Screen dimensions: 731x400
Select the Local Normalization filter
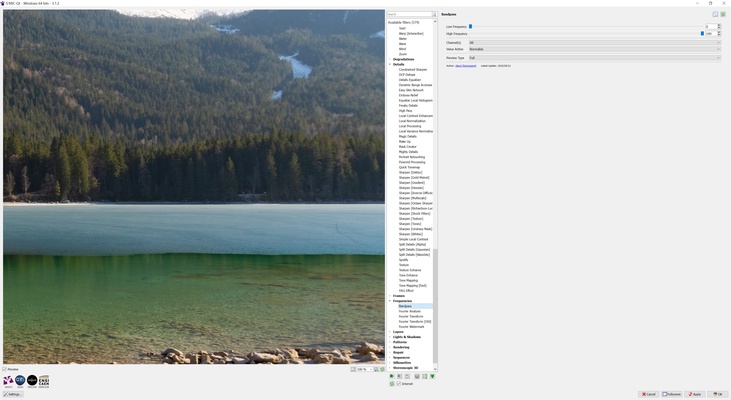pyautogui.click(x=412, y=121)
